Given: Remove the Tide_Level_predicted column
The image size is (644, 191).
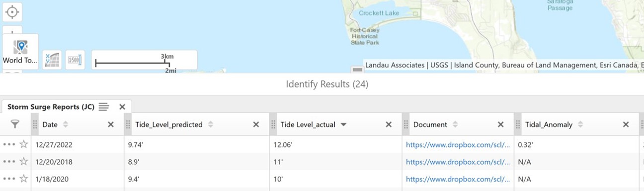Looking at the screenshot, I should click(256, 125).
